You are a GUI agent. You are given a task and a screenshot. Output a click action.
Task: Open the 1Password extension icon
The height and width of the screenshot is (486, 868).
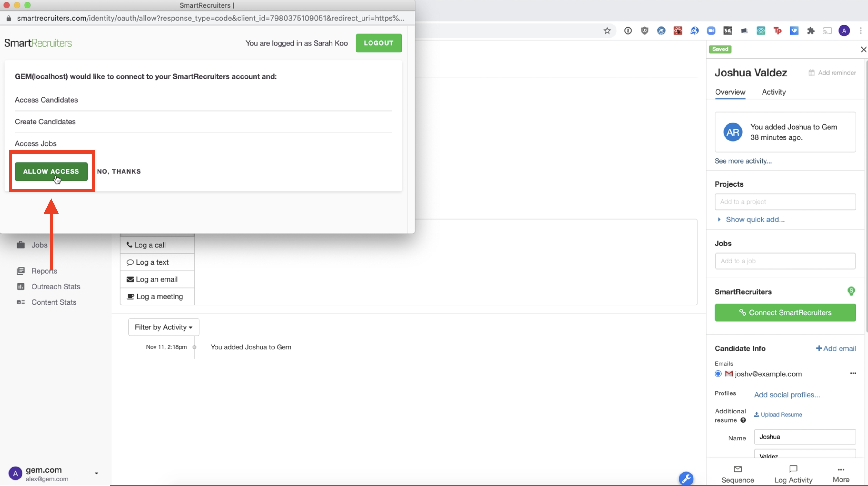(628, 31)
